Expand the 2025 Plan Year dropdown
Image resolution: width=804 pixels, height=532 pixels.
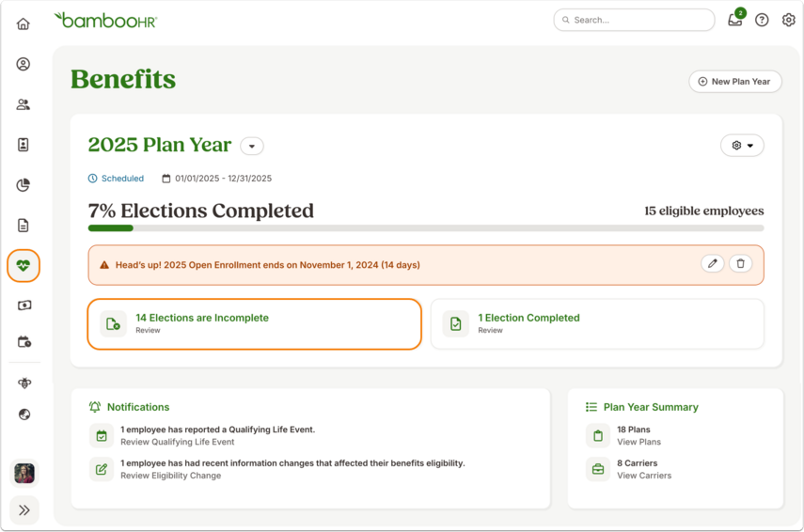click(x=252, y=146)
